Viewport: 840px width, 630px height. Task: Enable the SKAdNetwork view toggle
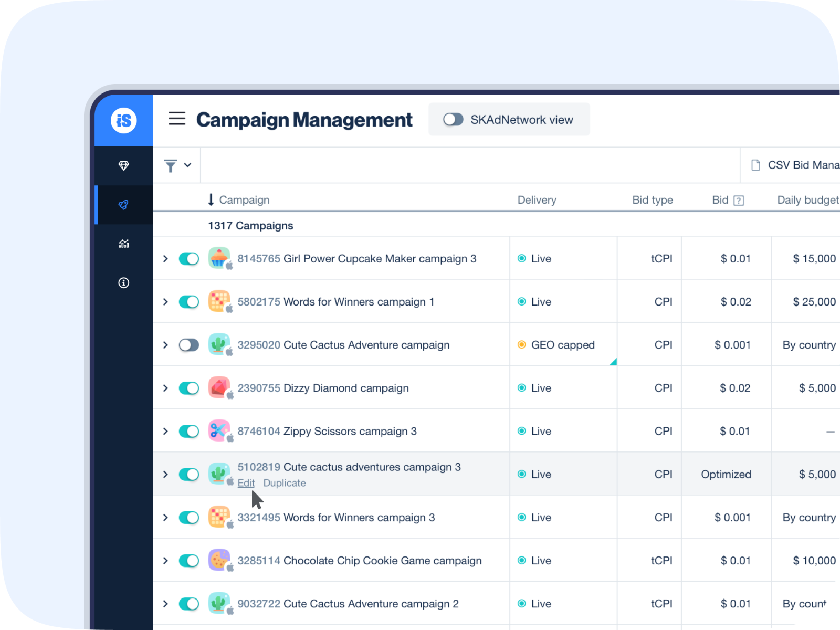coord(453,120)
